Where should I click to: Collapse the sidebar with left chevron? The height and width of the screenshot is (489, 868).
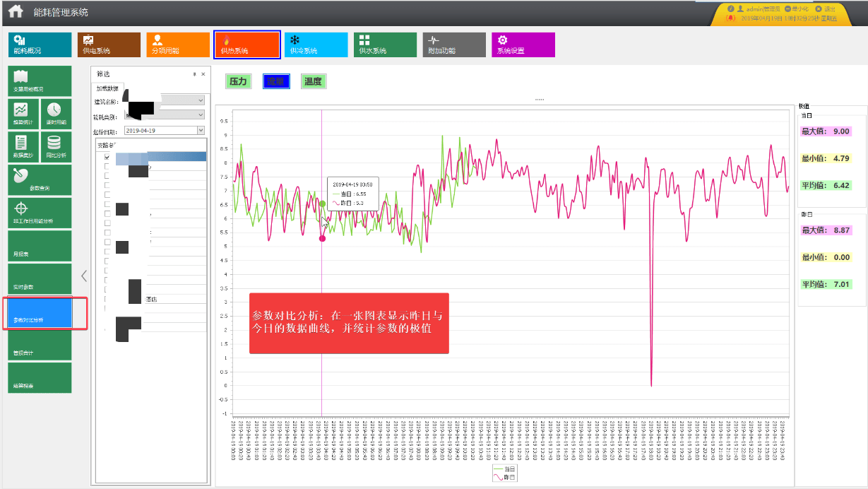click(83, 276)
